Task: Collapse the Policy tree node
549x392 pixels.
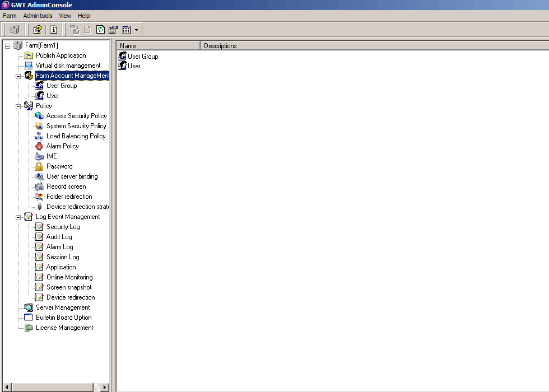Action: coord(18,106)
